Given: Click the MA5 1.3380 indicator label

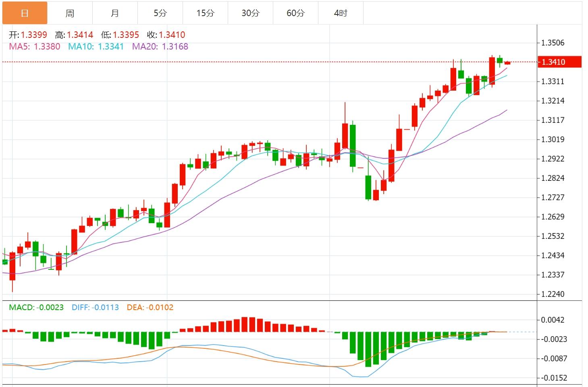Looking at the screenshot, I should click(35, 47).
